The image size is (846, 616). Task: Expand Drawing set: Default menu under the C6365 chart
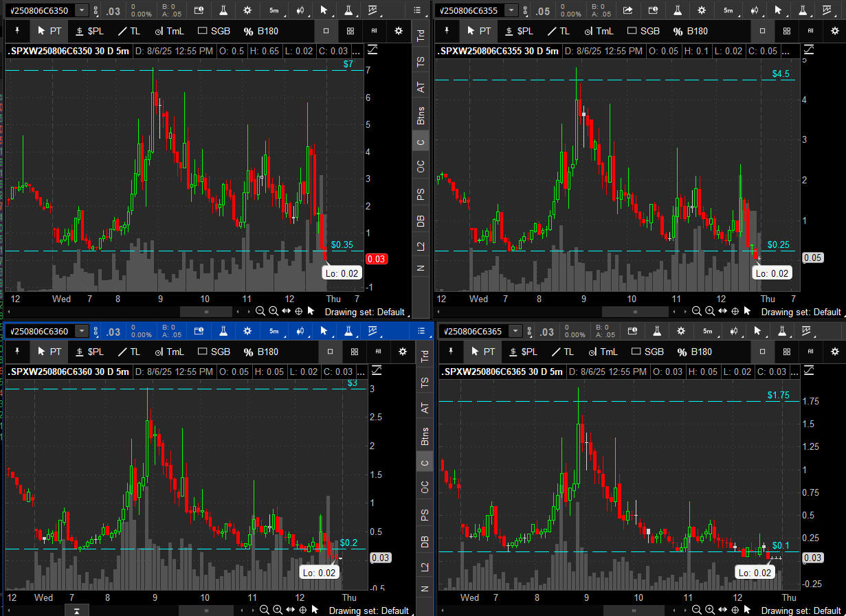[x=800, y=611]
